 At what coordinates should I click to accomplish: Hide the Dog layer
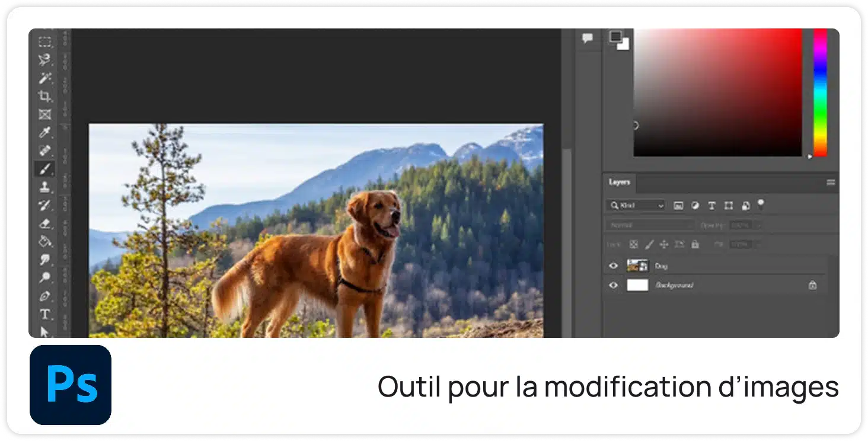613,266
